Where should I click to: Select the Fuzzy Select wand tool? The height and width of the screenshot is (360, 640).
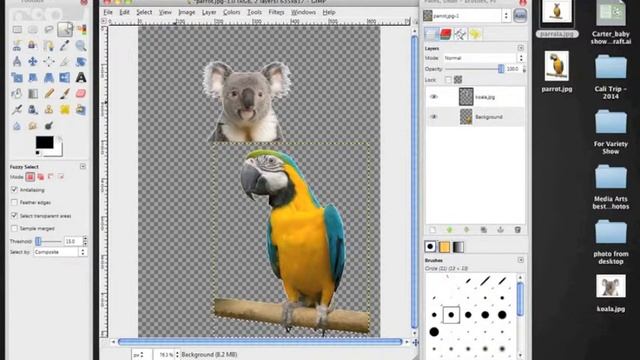[65, 29]
